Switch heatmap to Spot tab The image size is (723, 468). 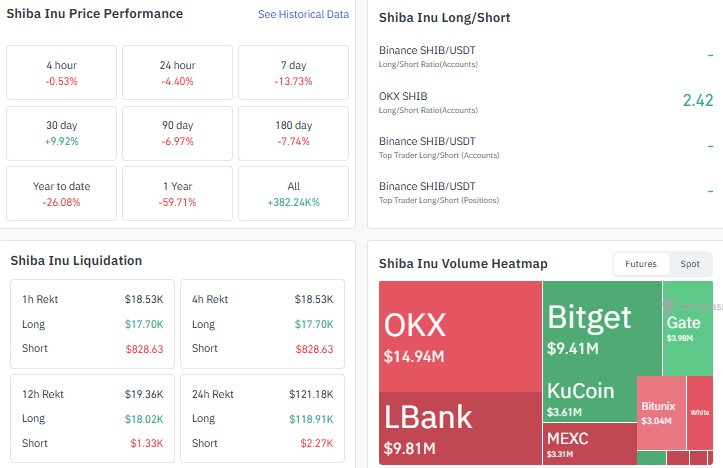pos(690,264)
